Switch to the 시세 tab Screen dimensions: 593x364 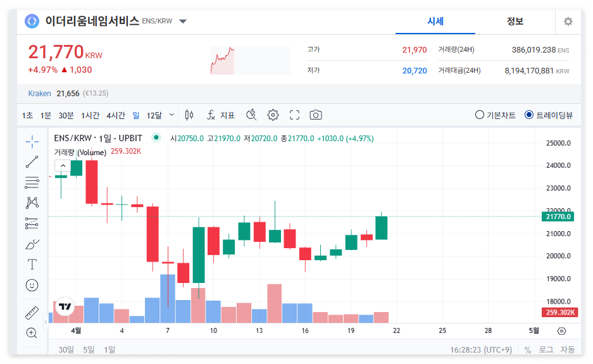point(435,22)
